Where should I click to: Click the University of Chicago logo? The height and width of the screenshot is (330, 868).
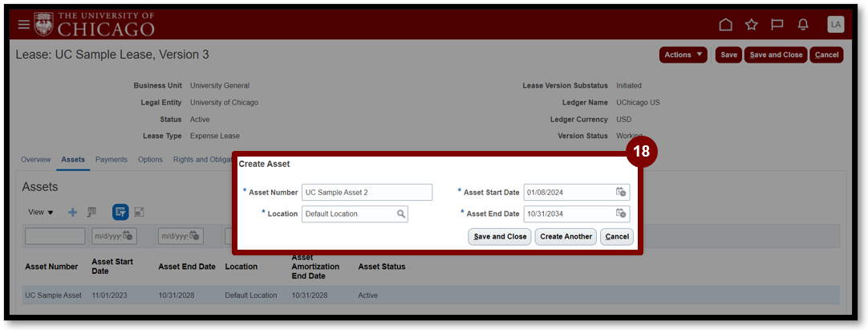pyautogui.click(x=94, y=24)
